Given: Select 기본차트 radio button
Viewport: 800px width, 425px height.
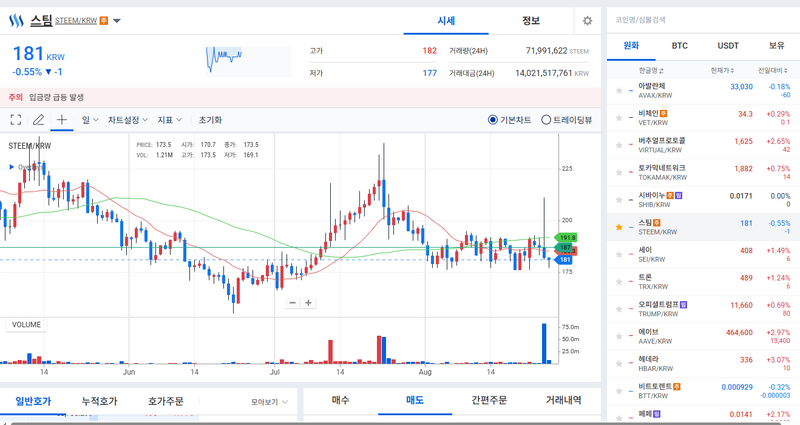Looking at the screenshot, I should [492, 120].
